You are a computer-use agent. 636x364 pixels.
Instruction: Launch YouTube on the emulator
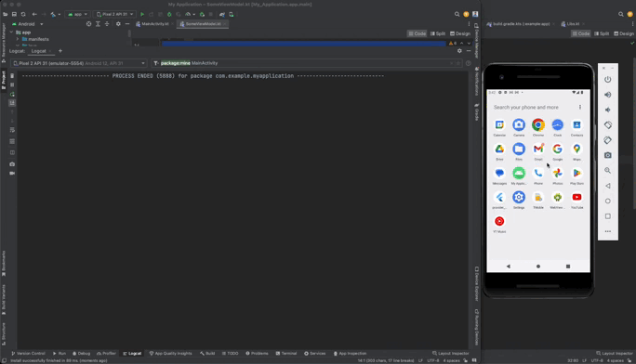576,197
